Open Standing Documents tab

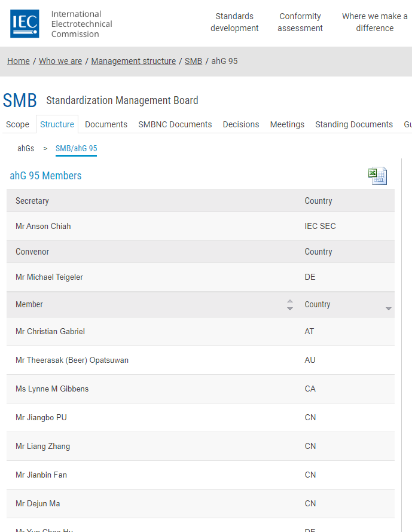[354, 124]
